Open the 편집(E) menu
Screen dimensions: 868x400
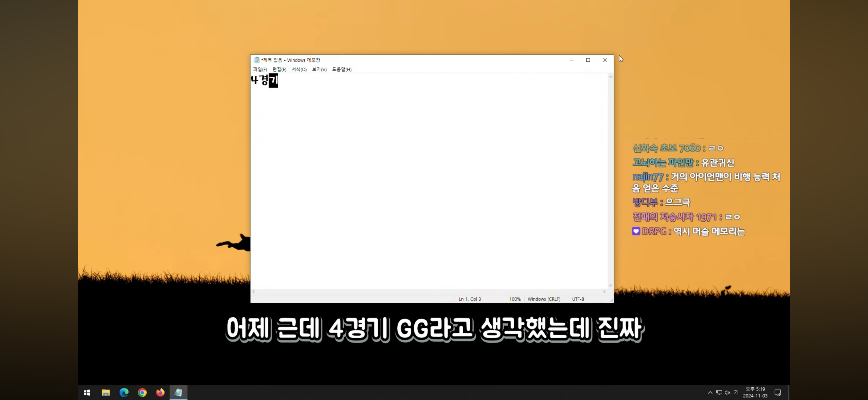tap(279, 69)
